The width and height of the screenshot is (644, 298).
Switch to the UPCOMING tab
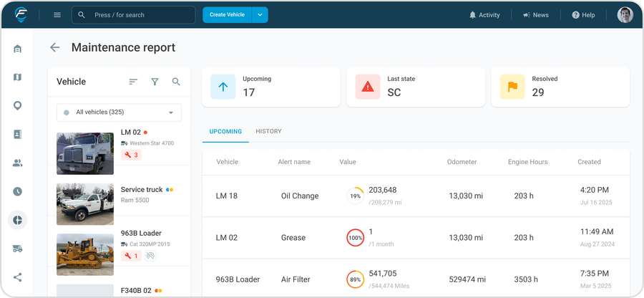pyautogui.click(x=225, y=132)
